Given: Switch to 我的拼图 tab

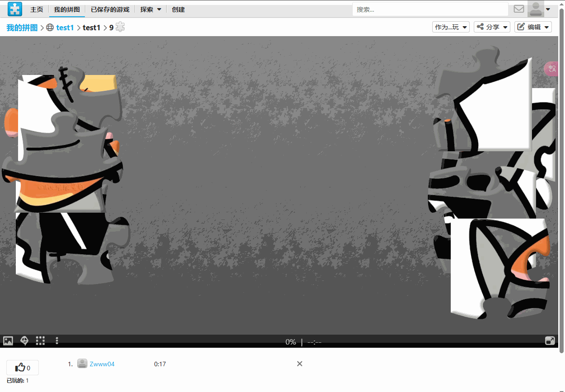Looking at the screenshot, I should click(x=67, y=9).
